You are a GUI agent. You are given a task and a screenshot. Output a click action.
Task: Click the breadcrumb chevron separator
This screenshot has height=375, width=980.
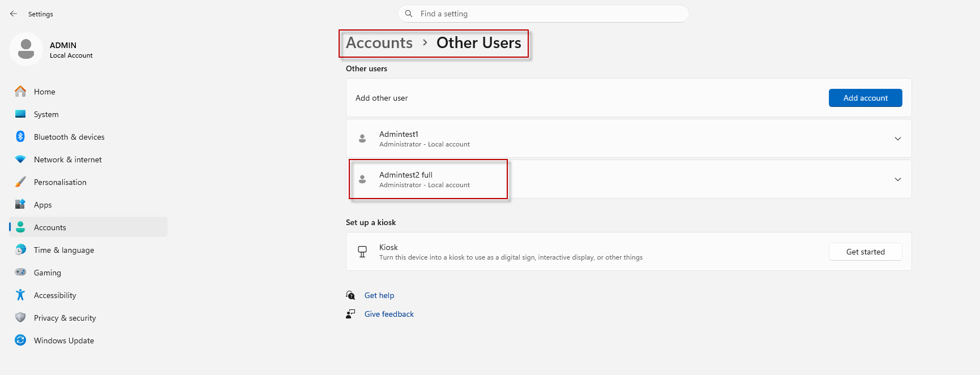[425, 42]
